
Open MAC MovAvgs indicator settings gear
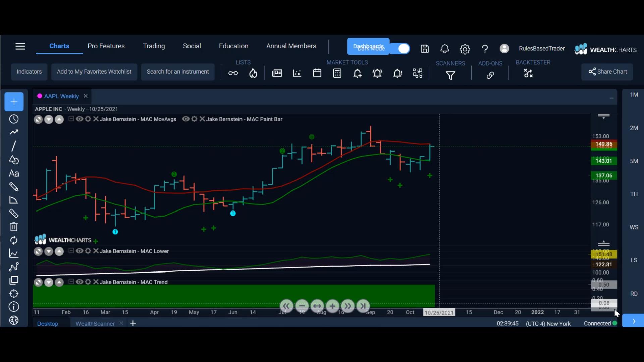point(88,119)
